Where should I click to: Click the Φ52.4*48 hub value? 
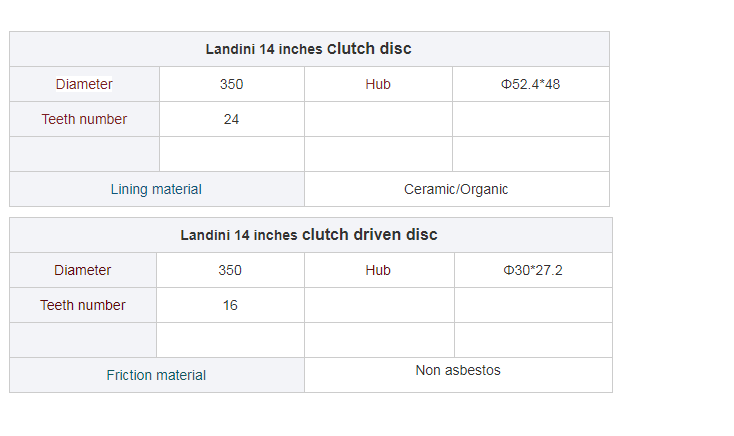tap(530, 84)
